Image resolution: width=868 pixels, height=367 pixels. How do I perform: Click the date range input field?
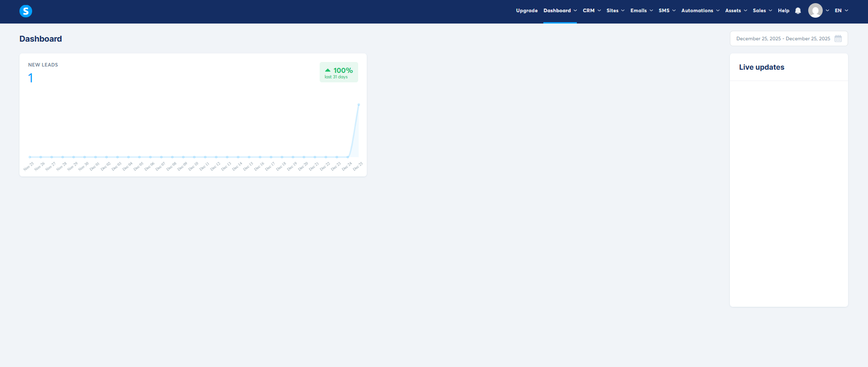[x=783, y=38]
